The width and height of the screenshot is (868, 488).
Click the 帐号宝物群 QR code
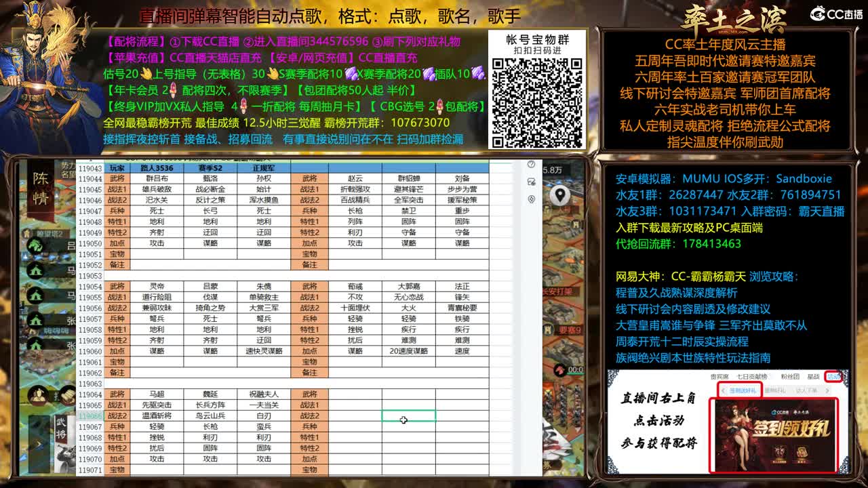coord(537,103)
